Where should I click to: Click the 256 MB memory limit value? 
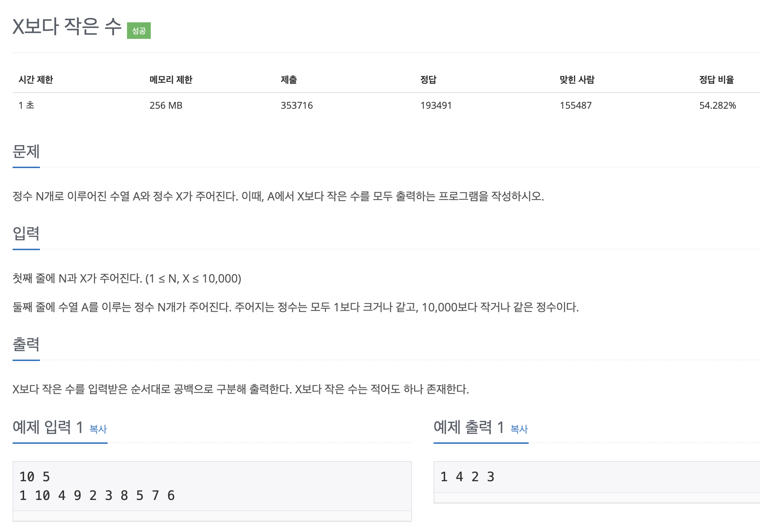click(x=166, y=105)
